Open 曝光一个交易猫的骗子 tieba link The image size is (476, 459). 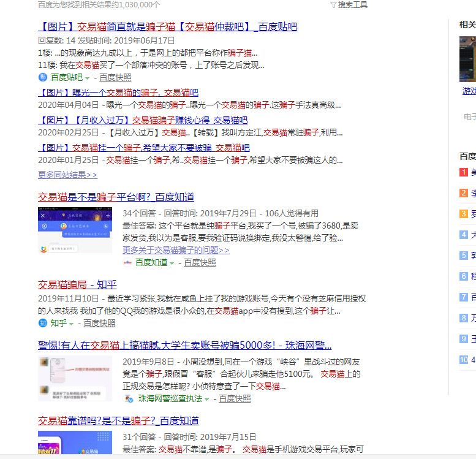pos(118,93)
